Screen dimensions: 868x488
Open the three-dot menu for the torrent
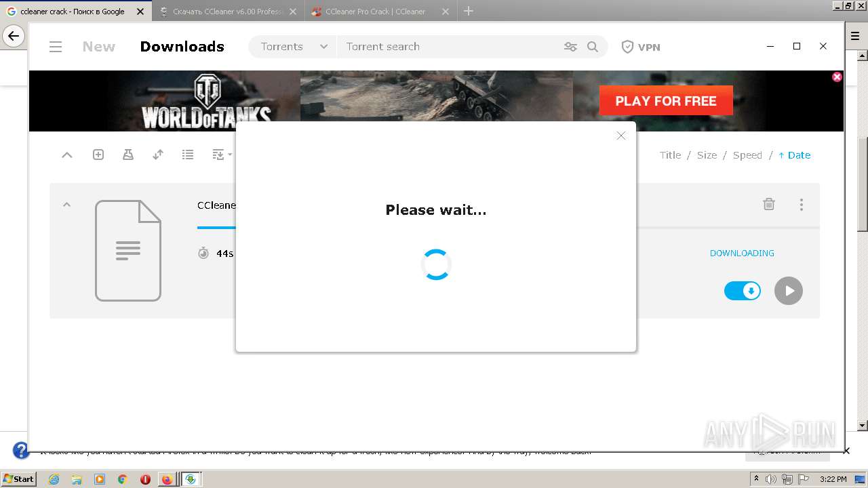coord(802,204)
